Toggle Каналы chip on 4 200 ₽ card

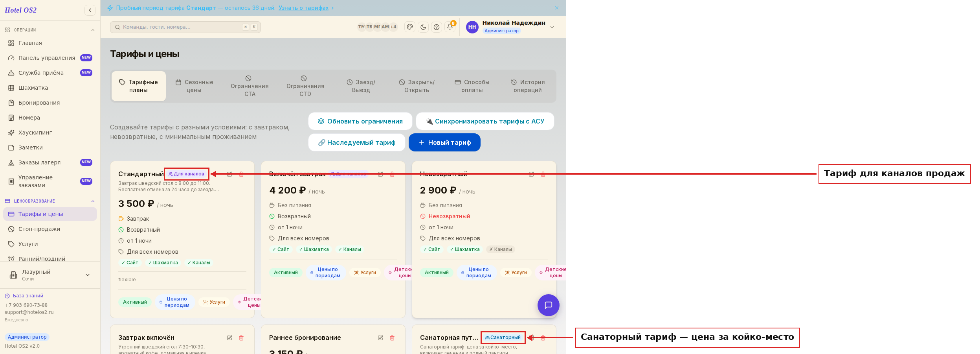pyautogui.click(x=350, y=249)
